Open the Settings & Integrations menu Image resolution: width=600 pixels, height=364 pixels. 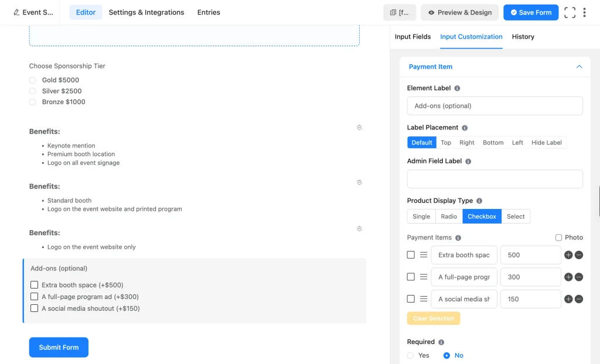pos(146,12)
